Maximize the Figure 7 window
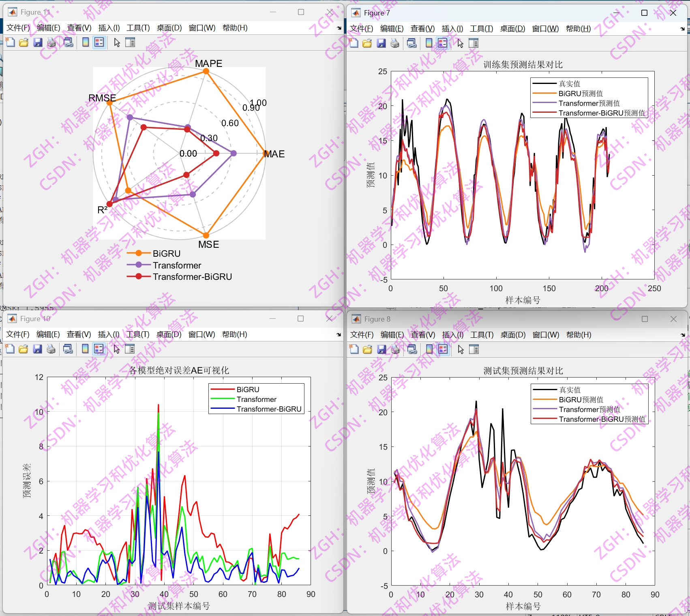The height and width of the screenshot is (616, 690). tap(644, 13)
